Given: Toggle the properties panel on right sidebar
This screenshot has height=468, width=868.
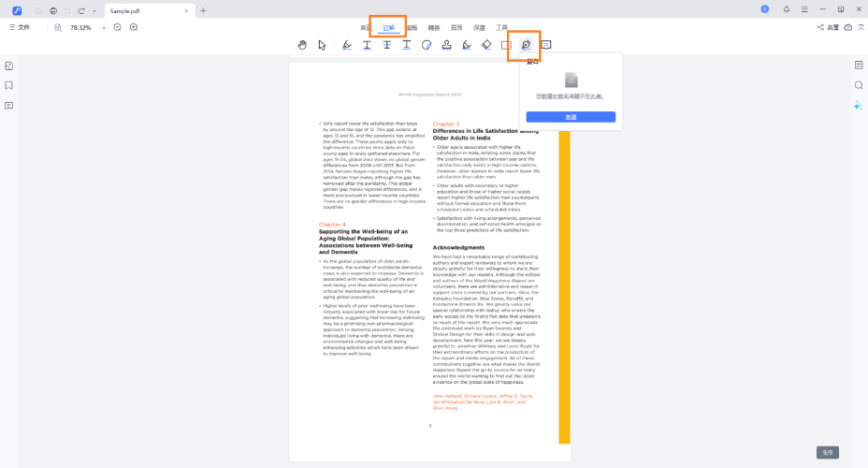Looking at the screenshot, I should point(858,66).
